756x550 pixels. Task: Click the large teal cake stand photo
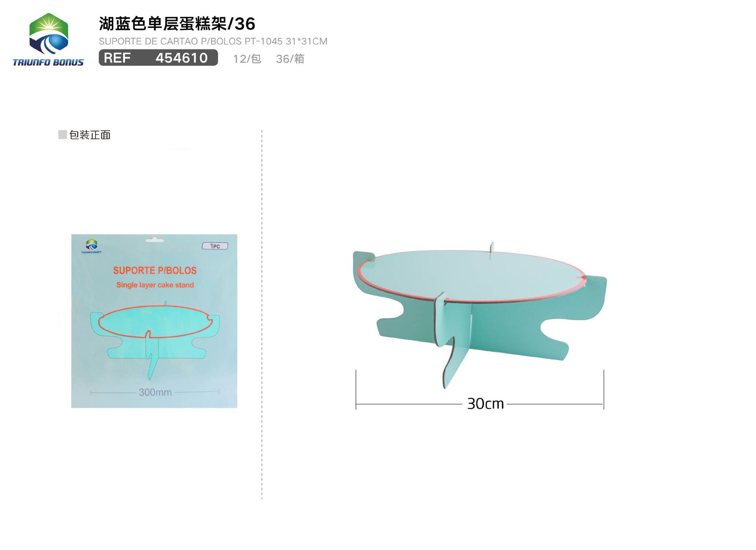point(480,315)
